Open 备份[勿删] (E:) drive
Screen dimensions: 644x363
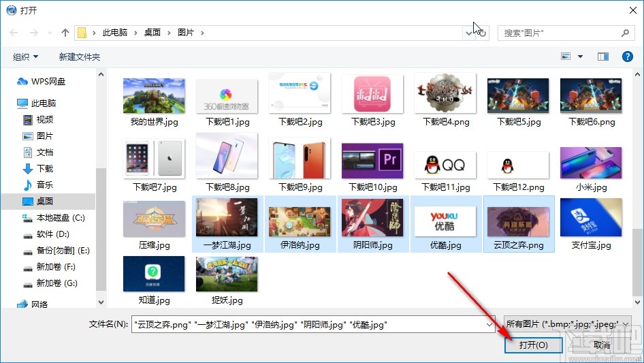(56, 251)
